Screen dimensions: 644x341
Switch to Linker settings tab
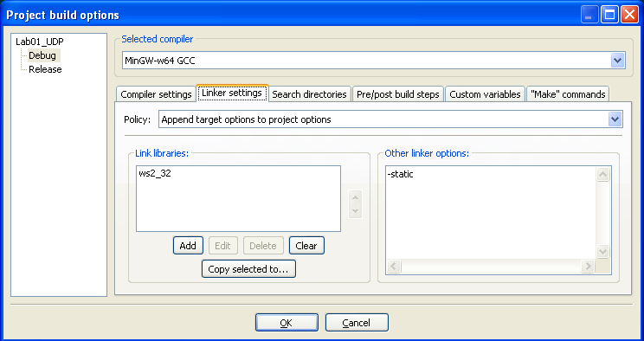[x=232, y=93]
